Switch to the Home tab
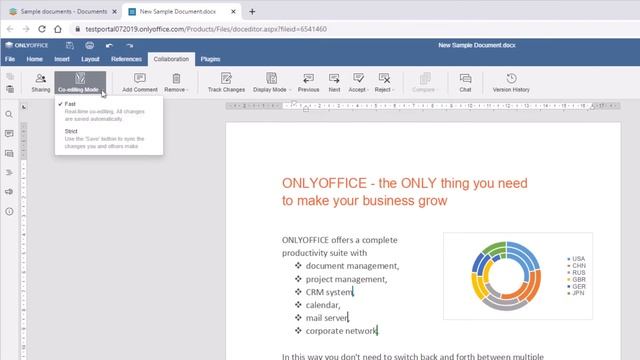This screenshot has width=640, height=360. pos(34,59)
